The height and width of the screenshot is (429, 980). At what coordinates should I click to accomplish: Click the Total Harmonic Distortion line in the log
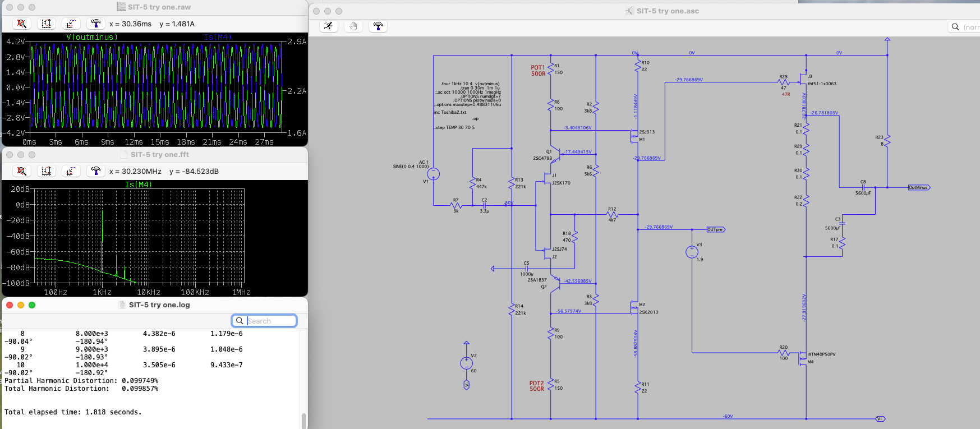[81, 389]
